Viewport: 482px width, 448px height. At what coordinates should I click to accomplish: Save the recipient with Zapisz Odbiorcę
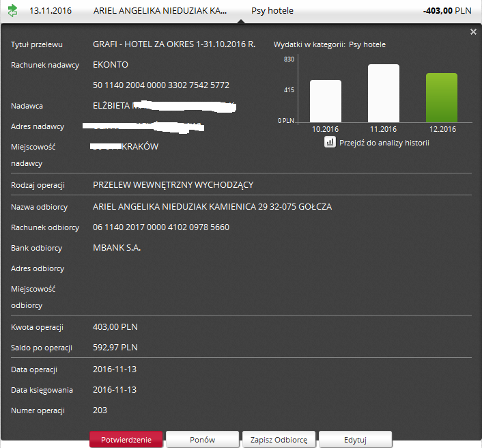(279, 440)
